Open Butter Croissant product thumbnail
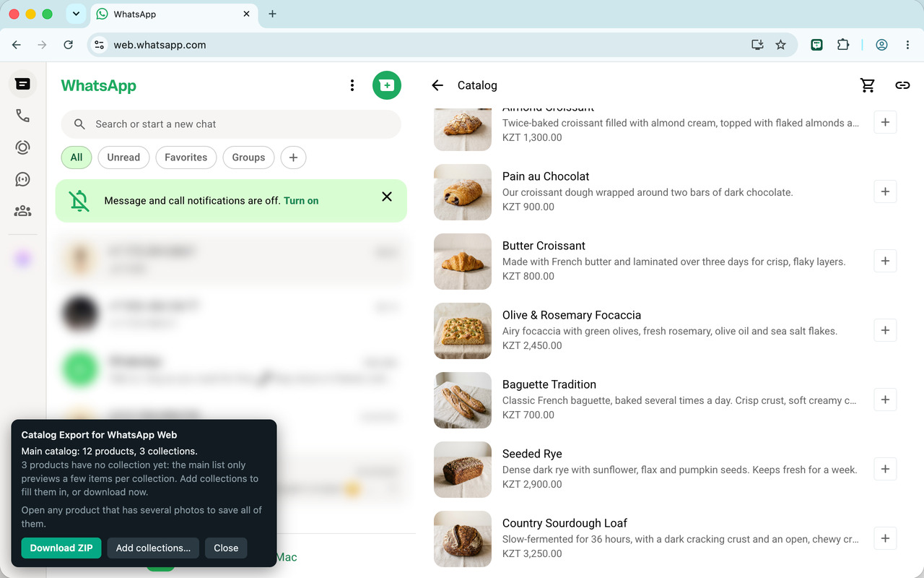 463,262
